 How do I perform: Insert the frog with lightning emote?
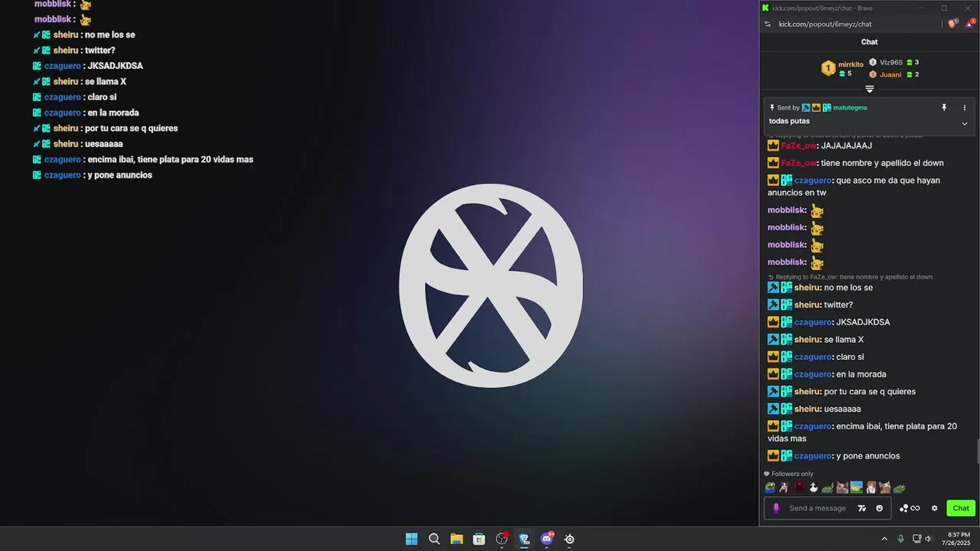(x=828, y=487)
